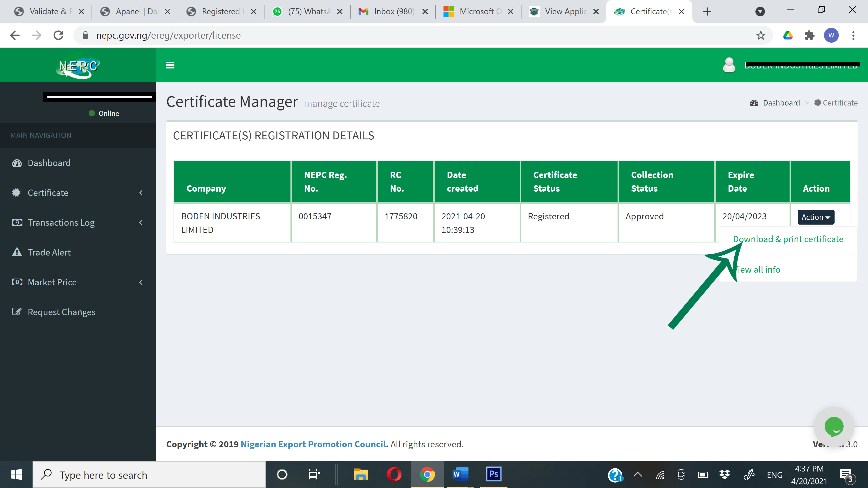Open the Extensions puzzle icon
The height and width of the screenshot is (488, 868).
pos(809,35)
